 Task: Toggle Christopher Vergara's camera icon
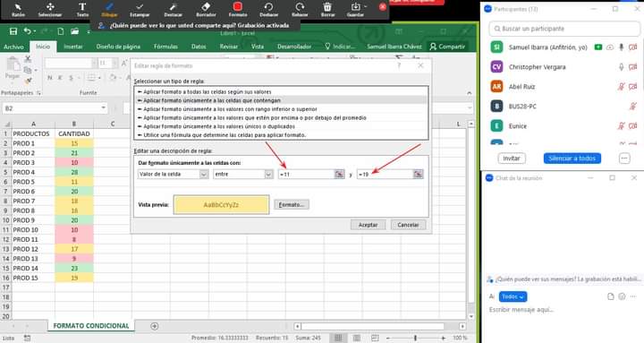(x=633, y=66)
